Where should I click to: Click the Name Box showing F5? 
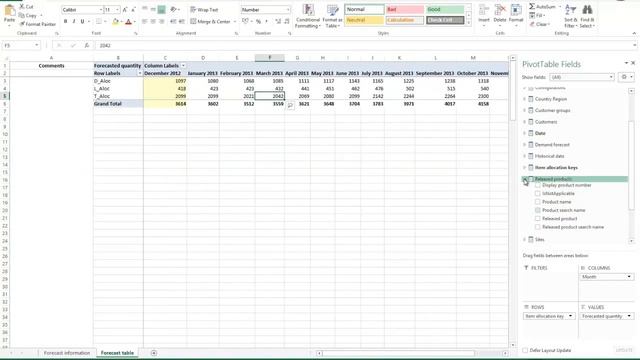click(21, 45)
